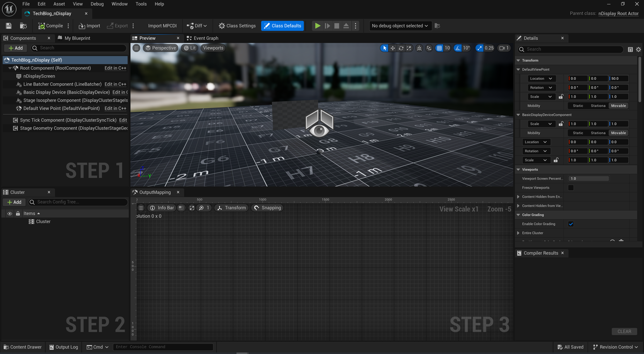The height and width of the screenshot is (354, 644).
Task: Open Class Settings
Action: point(237,26)
